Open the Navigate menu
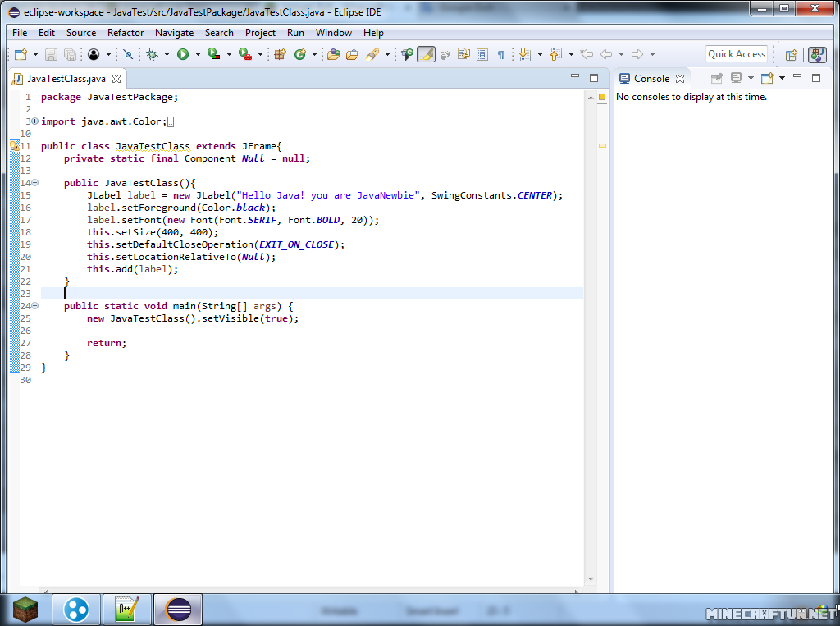This screenshot has width=840, height=626. [174, 33]
